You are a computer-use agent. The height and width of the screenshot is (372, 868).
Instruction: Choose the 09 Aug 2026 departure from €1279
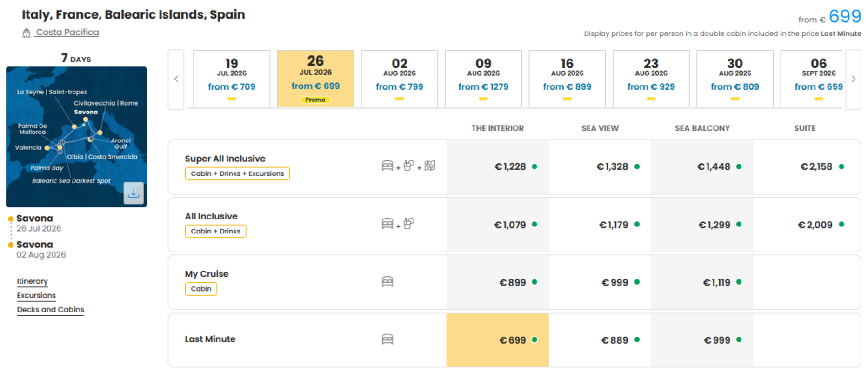tap(483, 79)
